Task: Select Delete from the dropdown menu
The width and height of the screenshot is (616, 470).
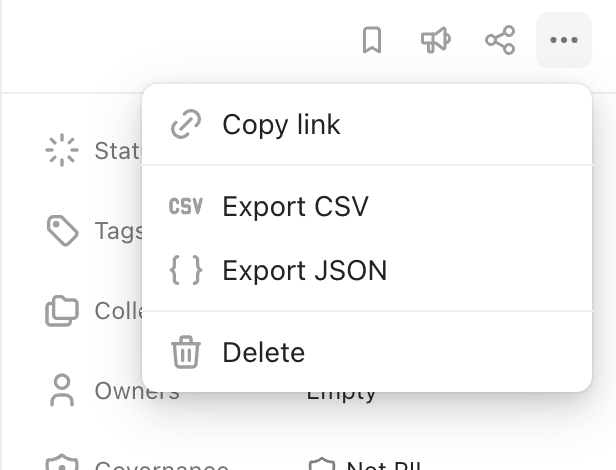Action: click(x=367, y=352)
